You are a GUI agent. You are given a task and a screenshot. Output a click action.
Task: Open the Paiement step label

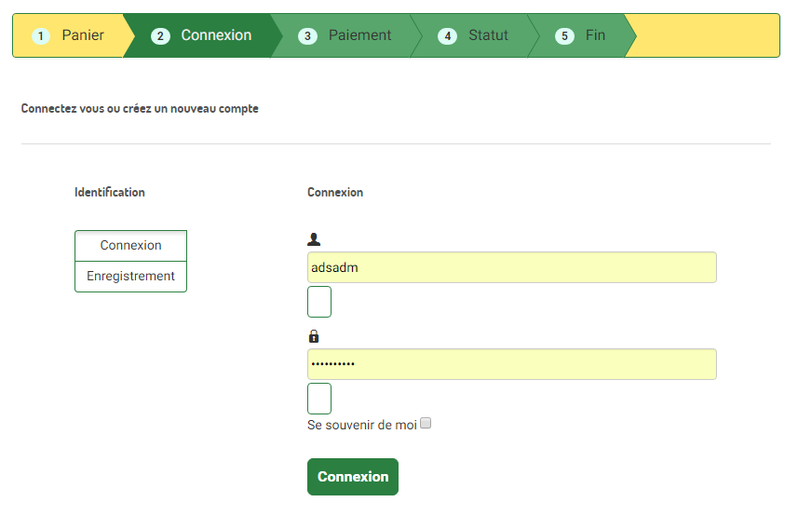pyautogui.click(x=359, y=35)
